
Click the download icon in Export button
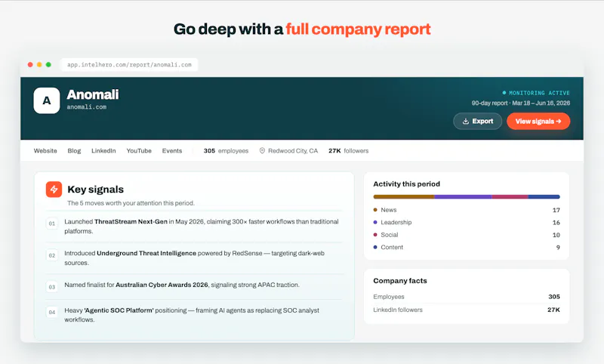click(465, 122)
